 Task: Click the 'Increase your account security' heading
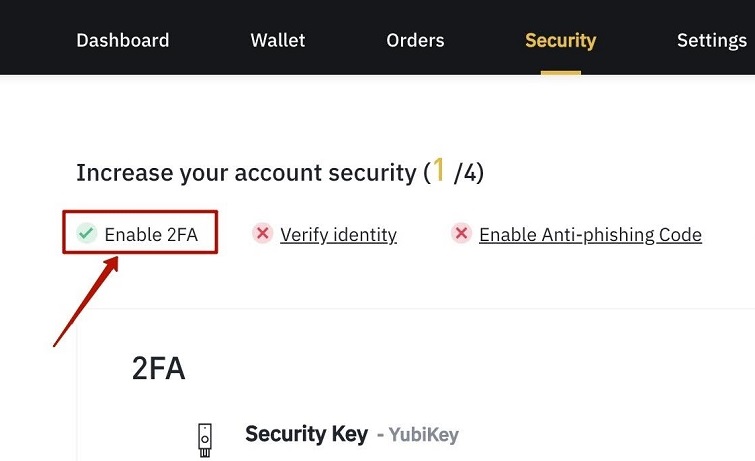(246, 173)
